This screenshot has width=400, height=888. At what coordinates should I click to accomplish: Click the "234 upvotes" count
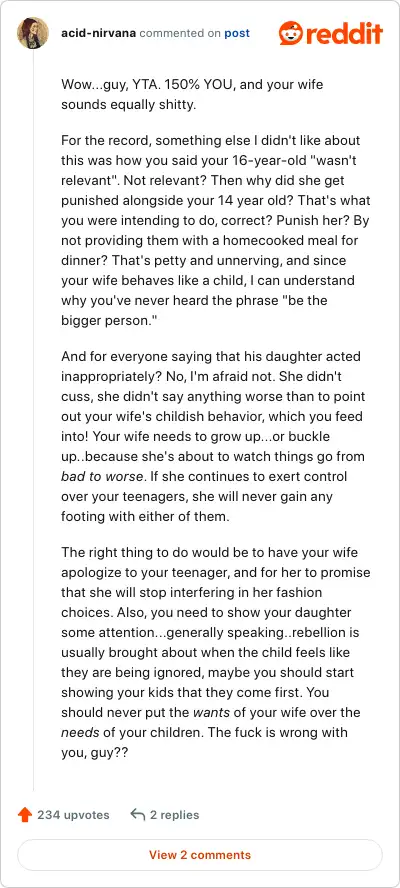coord(73,815)
